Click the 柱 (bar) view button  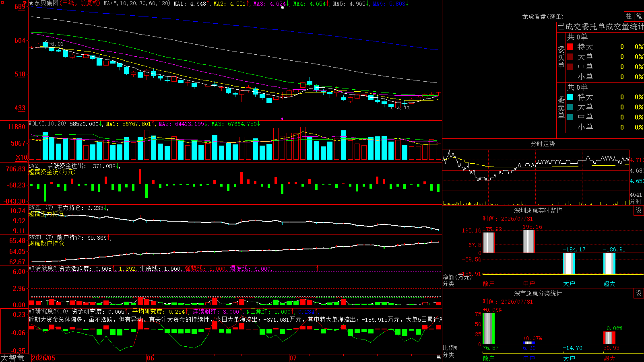click(629, 16)
